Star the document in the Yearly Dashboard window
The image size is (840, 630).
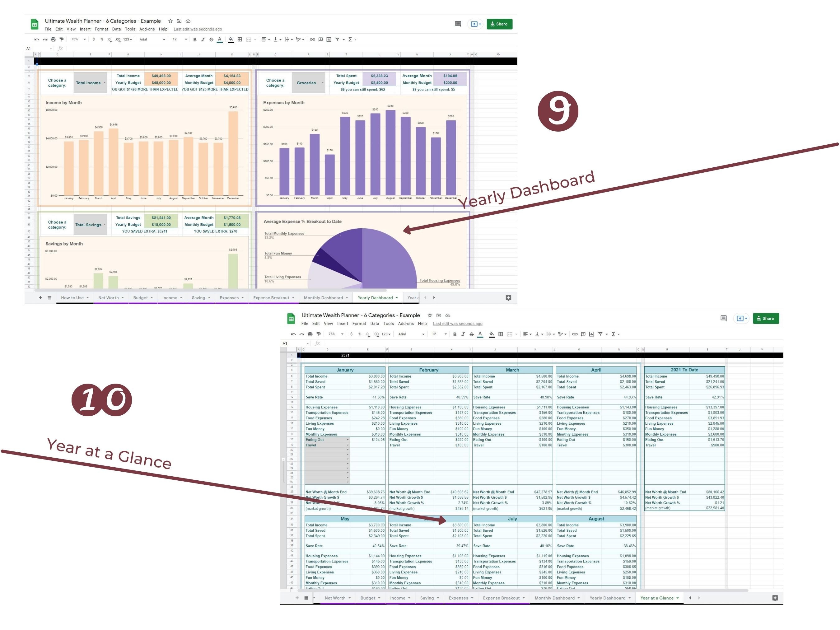point(170,21)
